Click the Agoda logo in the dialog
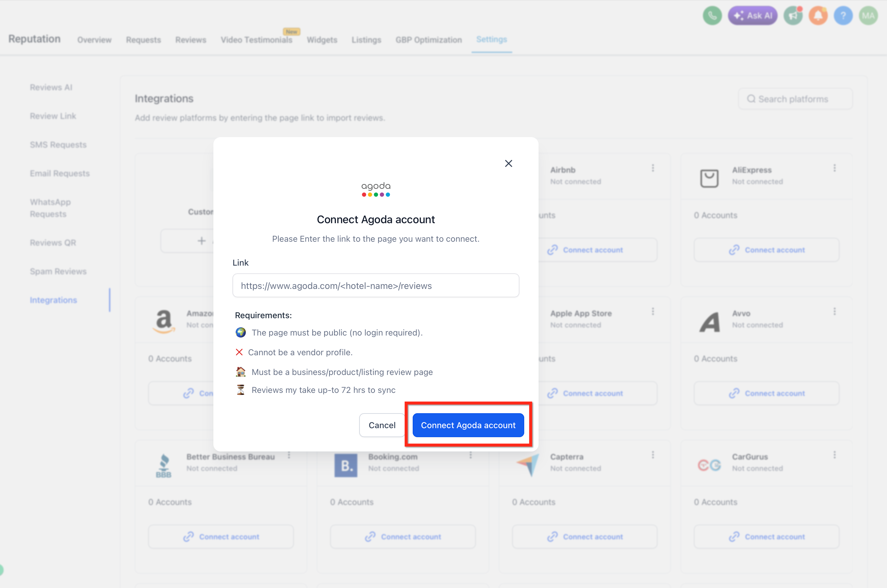 pyautogui.click(x=376, y=189)
